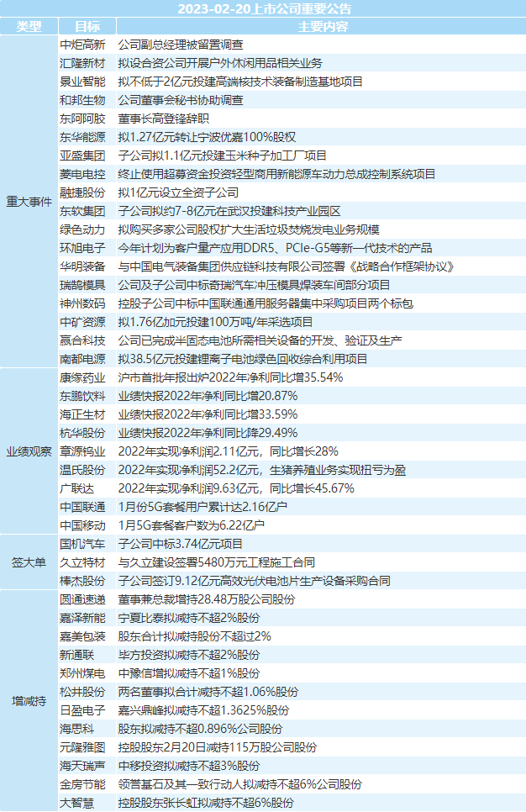
Task: Select company name 新通联
Action: (76, 655)
